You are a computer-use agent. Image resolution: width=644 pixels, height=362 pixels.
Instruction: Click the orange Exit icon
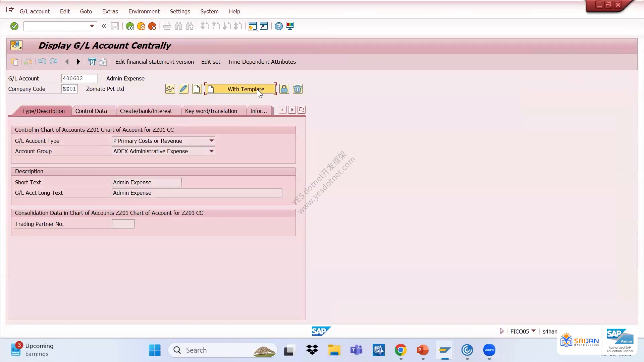tap(141, 26)
